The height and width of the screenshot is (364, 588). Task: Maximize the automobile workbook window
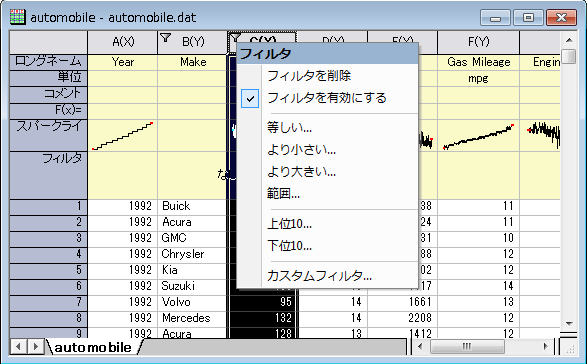528,18
